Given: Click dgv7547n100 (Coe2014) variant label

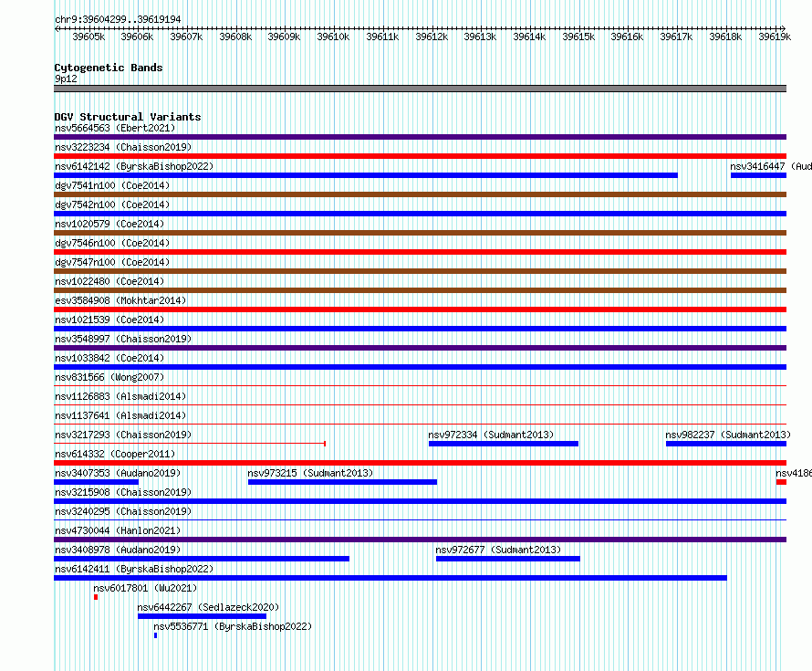Looking at the screenshot, I should 112,262.
